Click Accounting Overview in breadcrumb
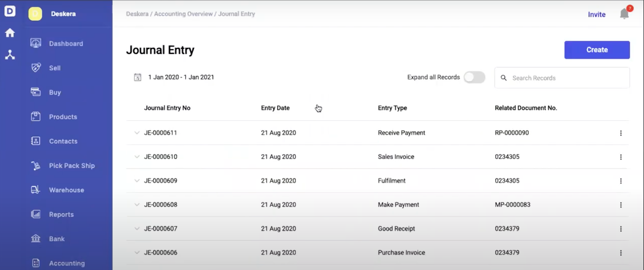644x270 pixels. (184, 14)
